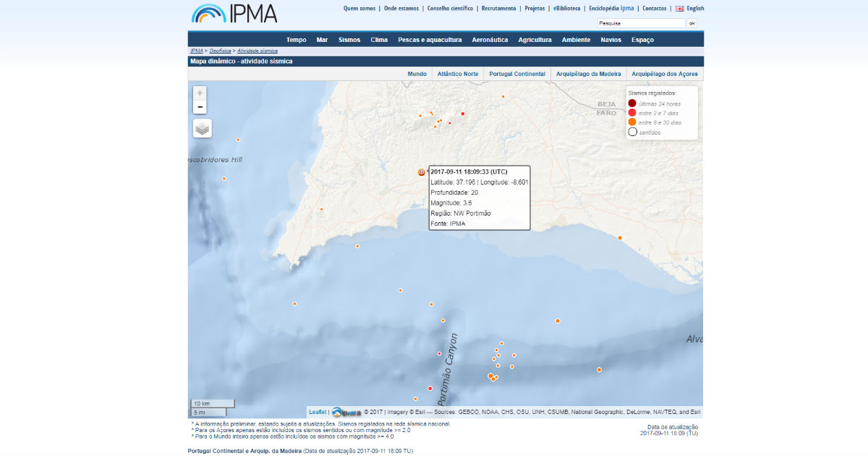Open the Aeronáutica menu item
Viewport: 868px width, 456px height.
click(490, 40)
